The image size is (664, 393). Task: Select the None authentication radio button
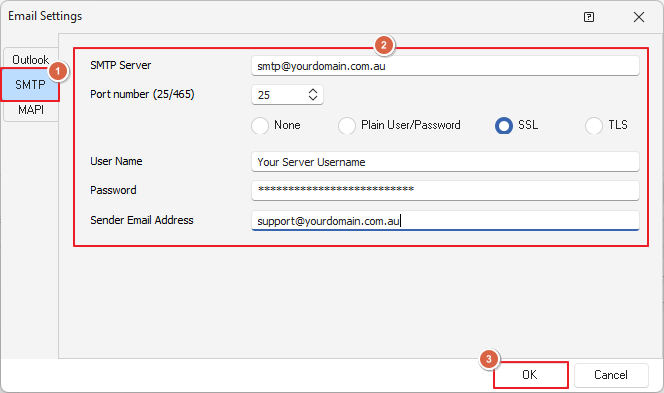(260, 125)
